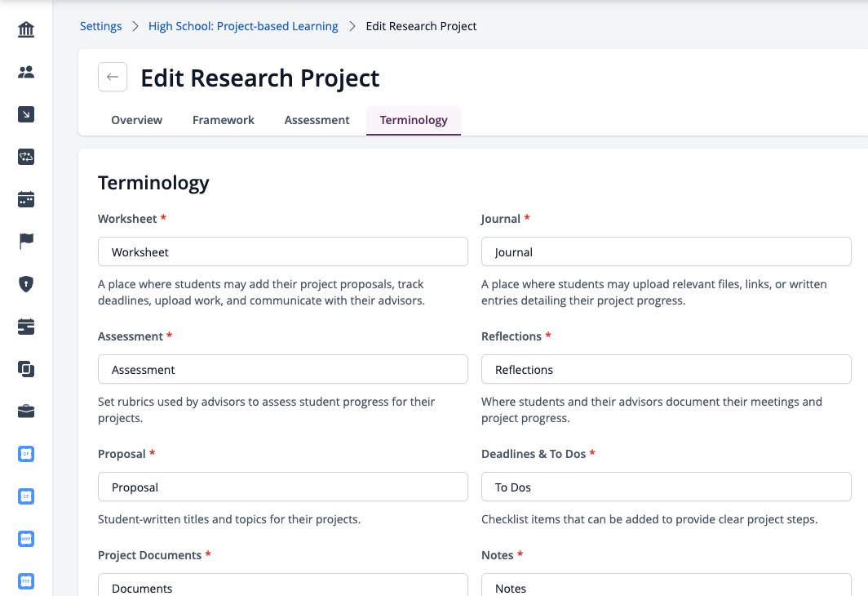Open the overlapping squares copy icon
Viewport: 868px width, 596px height.
click(26, 369)
